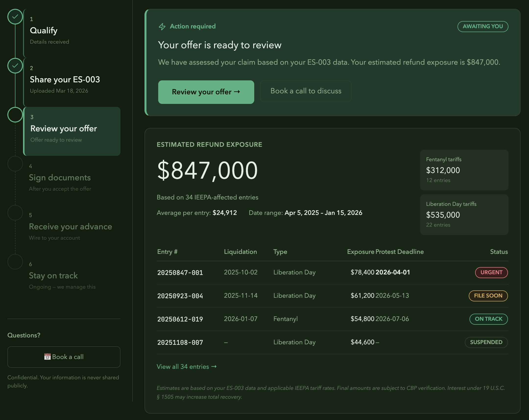The width and height of the screenshot is (529, 420).
Task: Open View all 34 entries link
Action: 186,367
